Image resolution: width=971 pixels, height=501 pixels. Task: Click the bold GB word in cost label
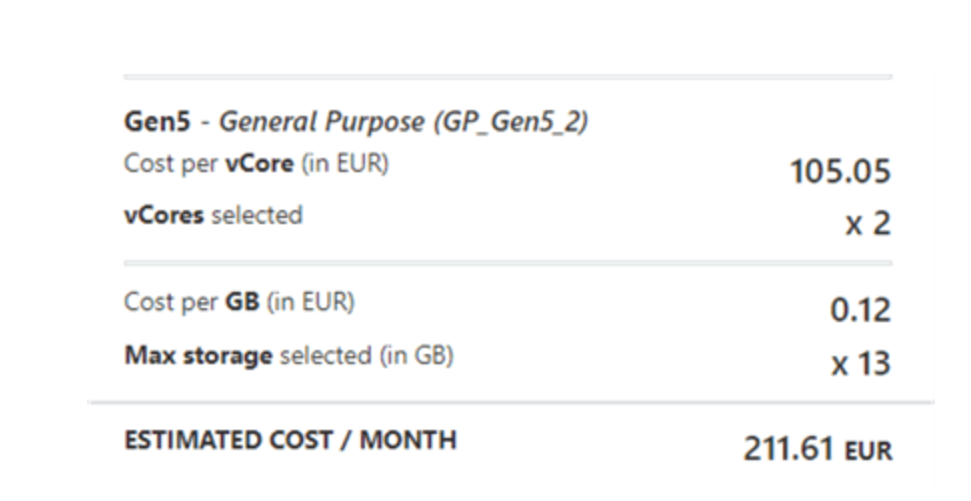[x=242, y=302]
